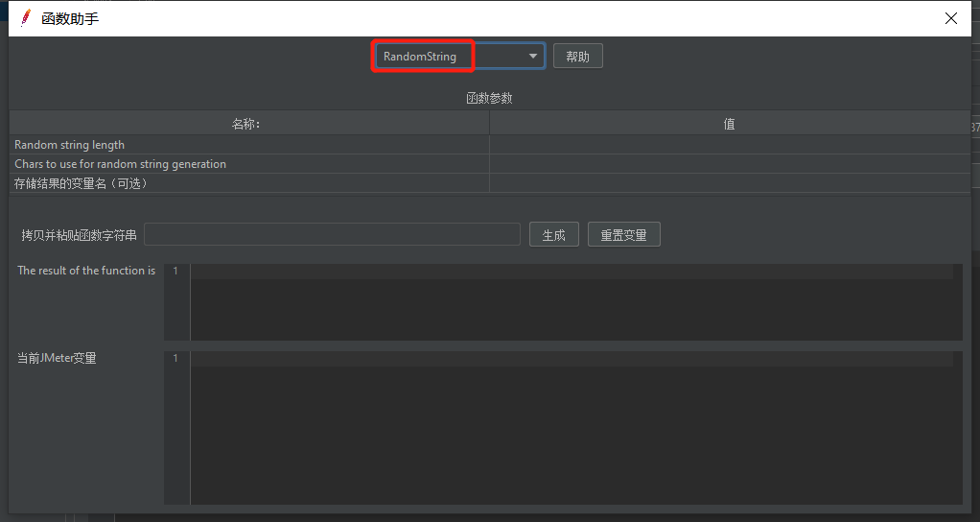Open the RandomString function dropdown
The image size is (980, 522).
pyautogui.click(x=460, y=57)
